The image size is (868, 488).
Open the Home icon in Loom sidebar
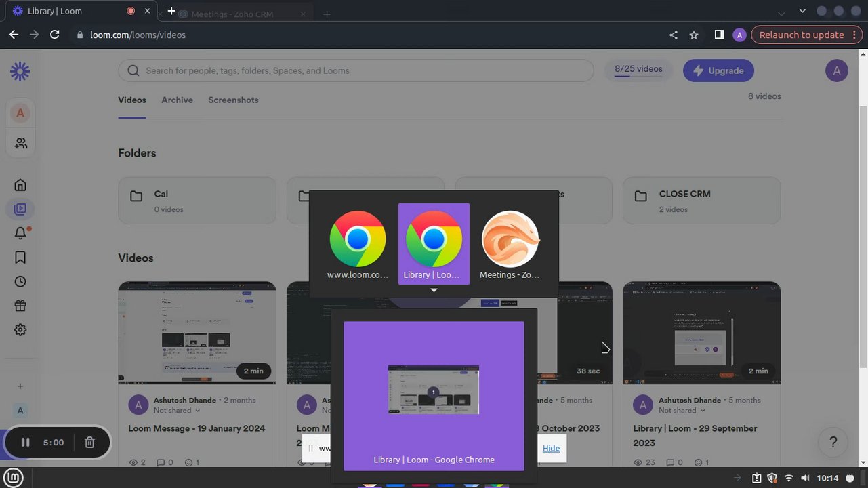click(x=20, y=185)
